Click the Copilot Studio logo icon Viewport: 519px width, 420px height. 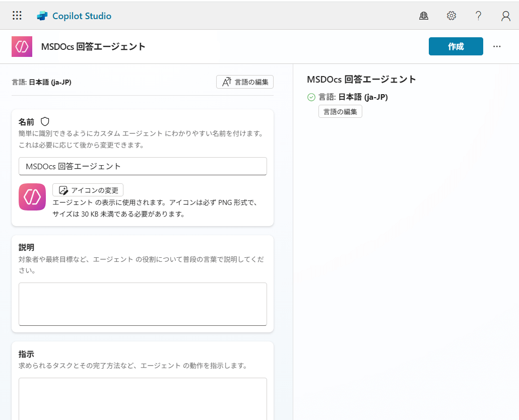point(42,16)
